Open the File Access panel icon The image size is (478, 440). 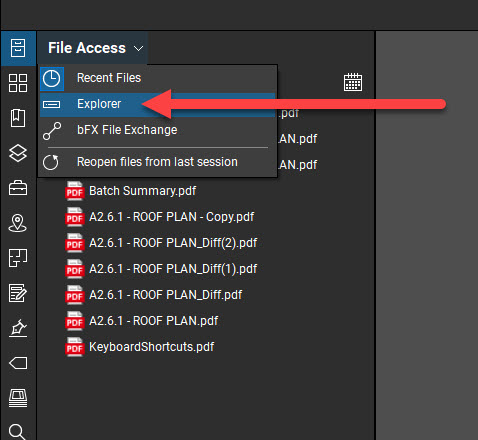click(x=18, y=48)
